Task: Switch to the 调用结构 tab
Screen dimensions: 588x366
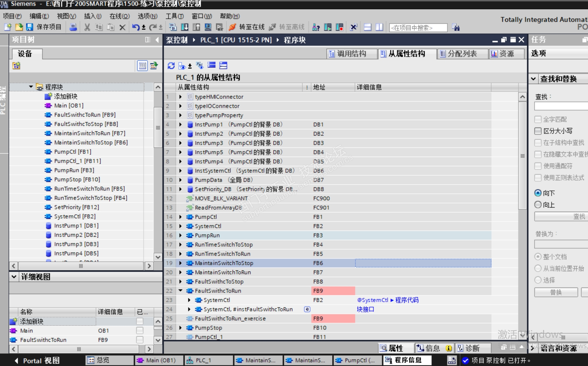Action: click(352, 54)
